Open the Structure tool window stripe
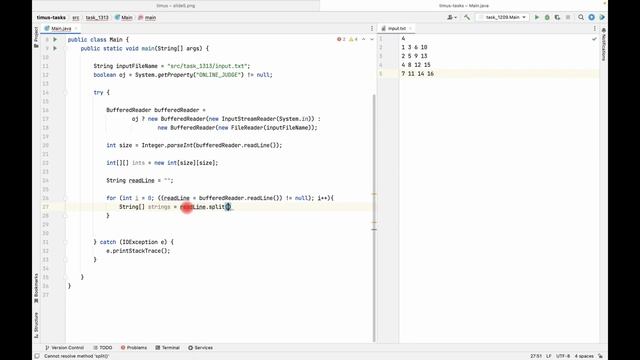Viewport: 640px width, 360px height. pos(36,325)
